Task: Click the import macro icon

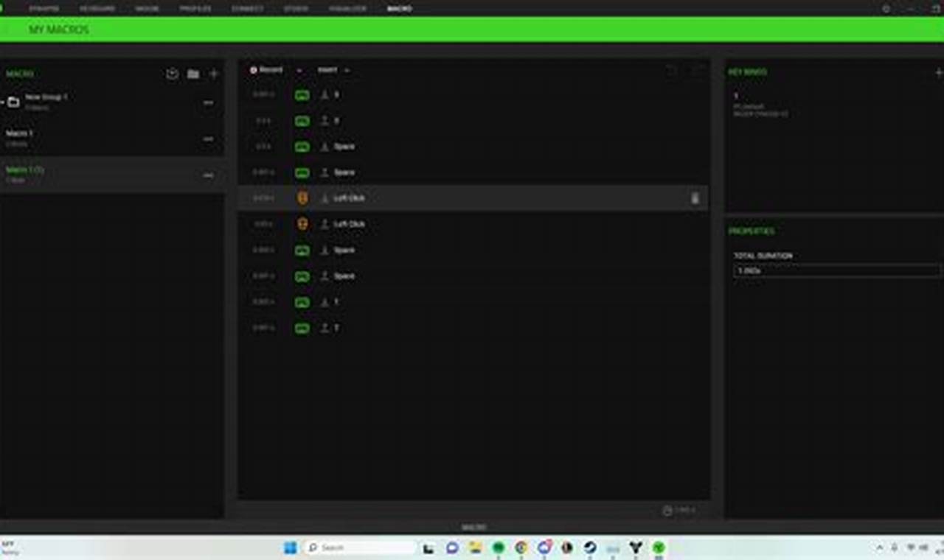Action: click(172, 74)
